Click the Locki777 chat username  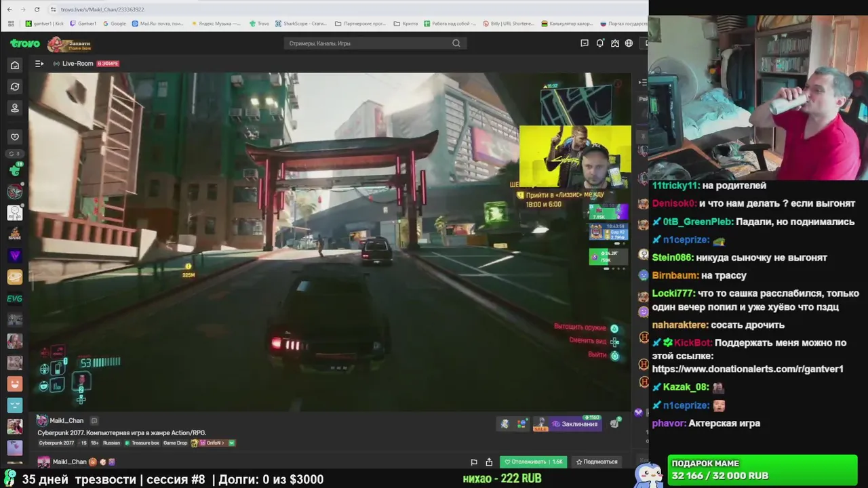coord(673,293)
